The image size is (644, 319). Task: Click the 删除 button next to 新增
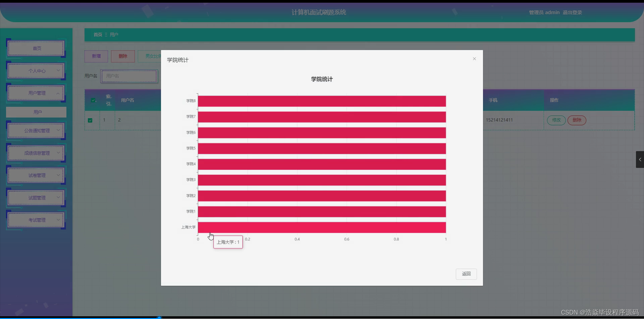coord(123,56)
